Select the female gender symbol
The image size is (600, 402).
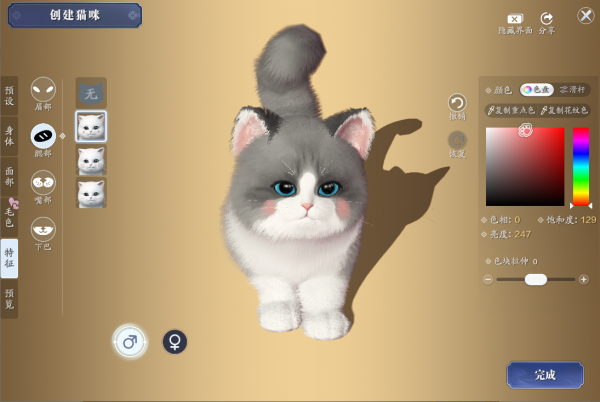click(x=175, y=342)
